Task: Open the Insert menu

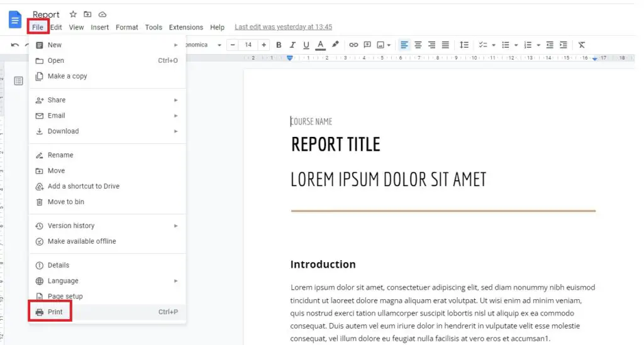Action: click(x=100, y=27)
